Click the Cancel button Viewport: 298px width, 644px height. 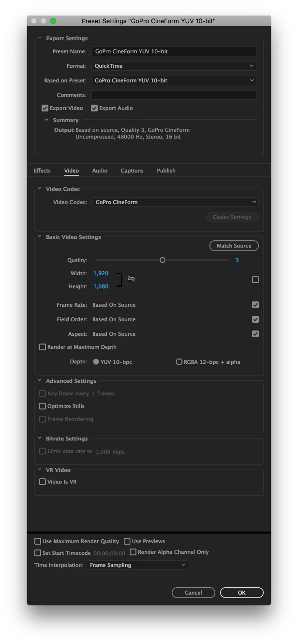[x=194, y=593]
